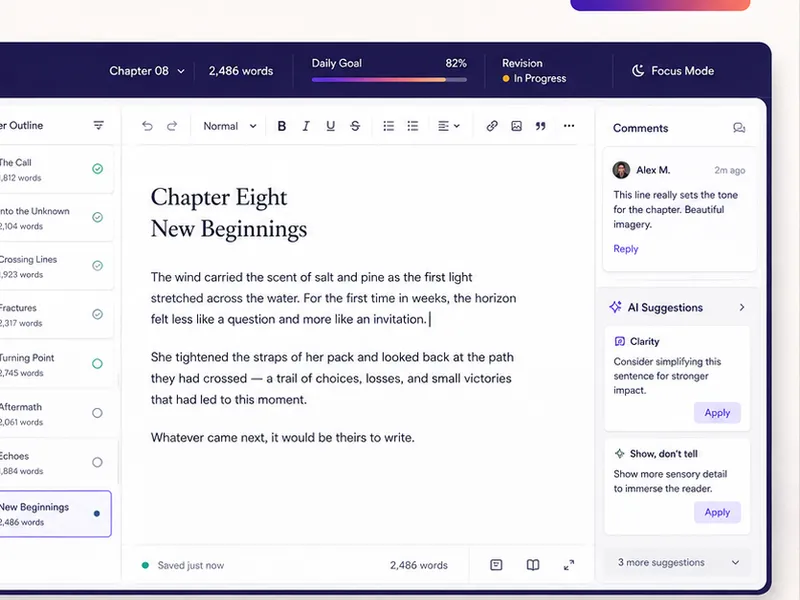Screen dimensions: 800x600
Task: Open the comments chat bubble icon
Action: (x=739, y=128)
